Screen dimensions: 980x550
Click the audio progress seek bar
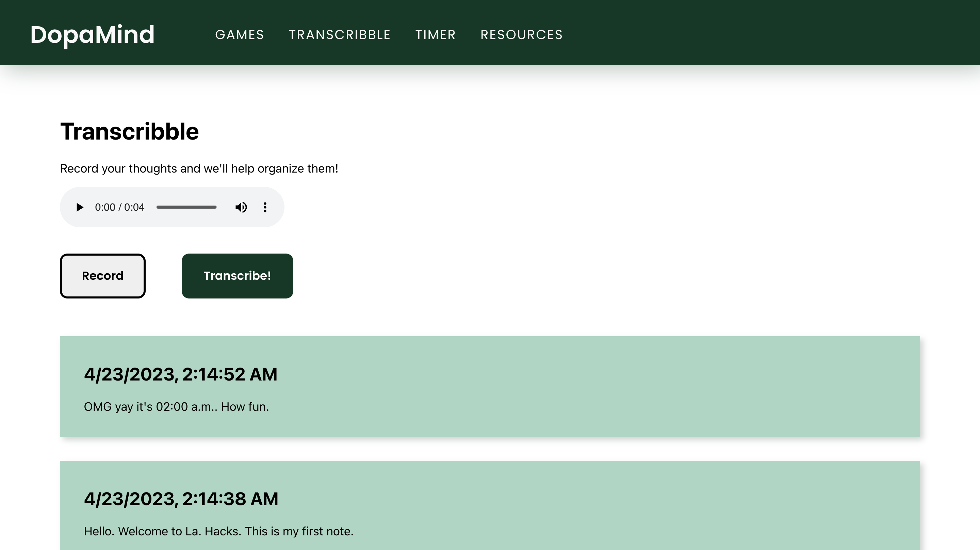tap(186, 207)
